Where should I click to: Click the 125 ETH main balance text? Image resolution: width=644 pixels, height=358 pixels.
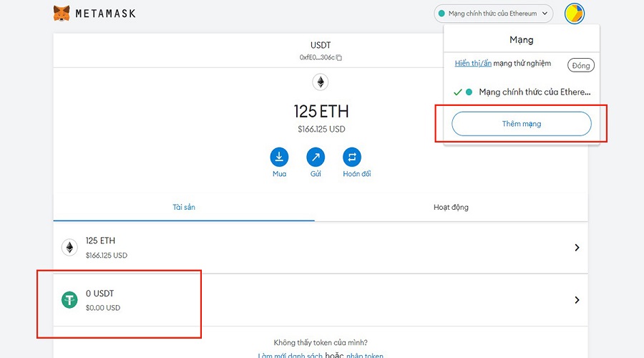point(321,112)
